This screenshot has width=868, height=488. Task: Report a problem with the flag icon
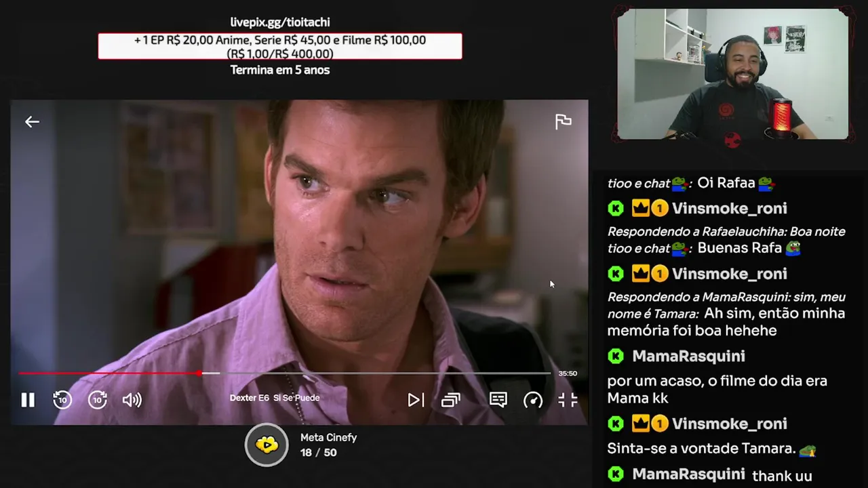[563, 121]
